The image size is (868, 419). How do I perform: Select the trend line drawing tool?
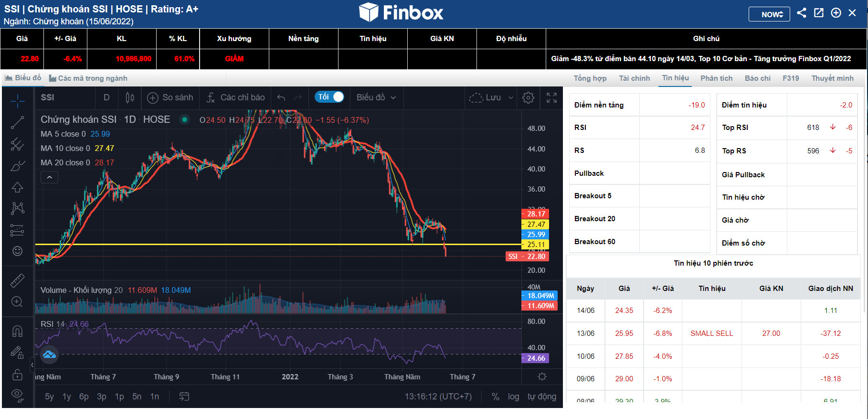pyautogui.click(x=18, y=123)
